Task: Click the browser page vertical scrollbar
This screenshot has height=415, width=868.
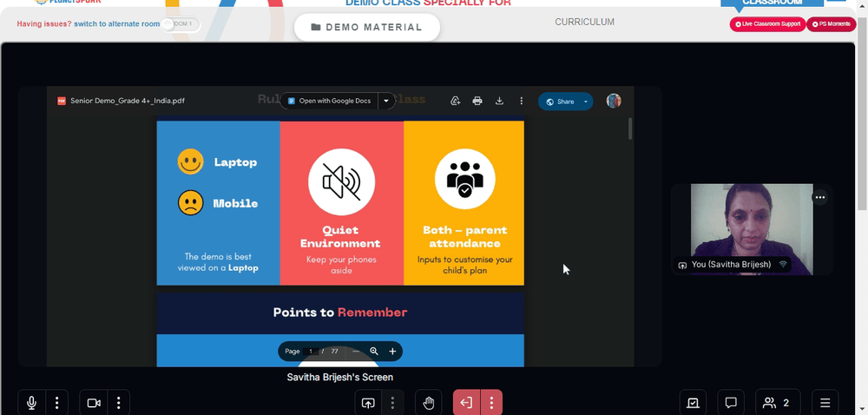Action: [x=862, y=114]
